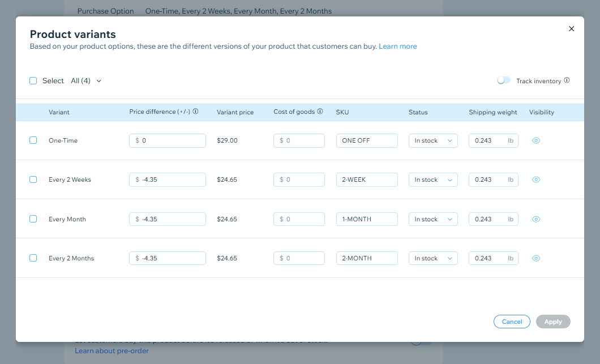Click price difference field for Every Month

tap(168, 219)
